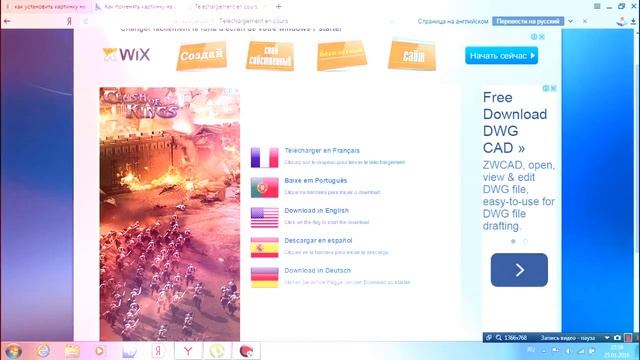
Task: Click the magnifier icon in recorder bar
Action: click(x=499, y=338)
